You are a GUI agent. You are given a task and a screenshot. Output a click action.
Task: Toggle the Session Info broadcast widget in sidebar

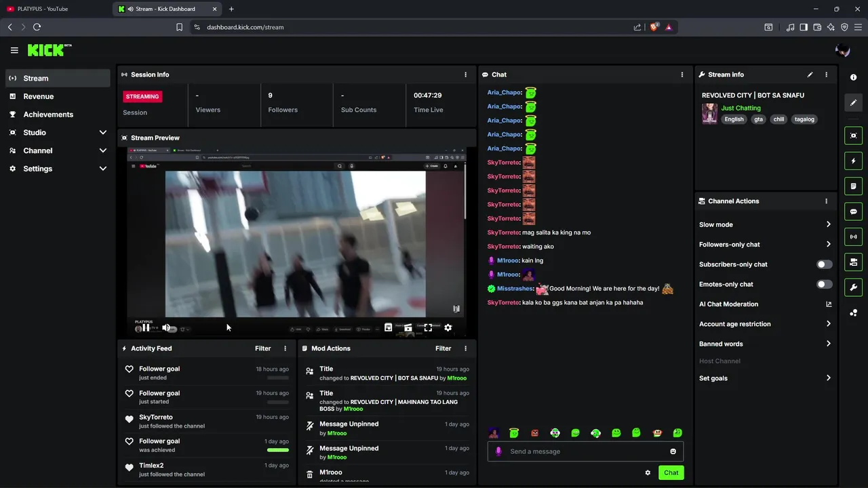(x=854, y=237)
